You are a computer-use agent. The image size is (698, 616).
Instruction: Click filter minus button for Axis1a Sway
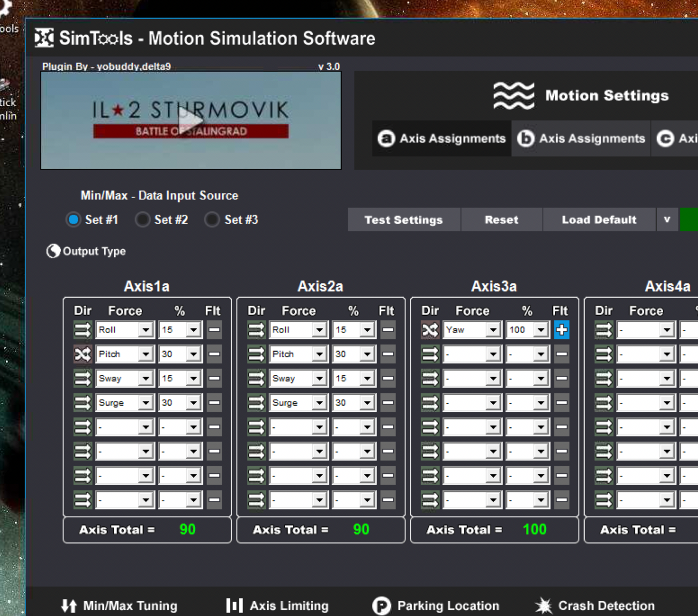click(214, 378)
